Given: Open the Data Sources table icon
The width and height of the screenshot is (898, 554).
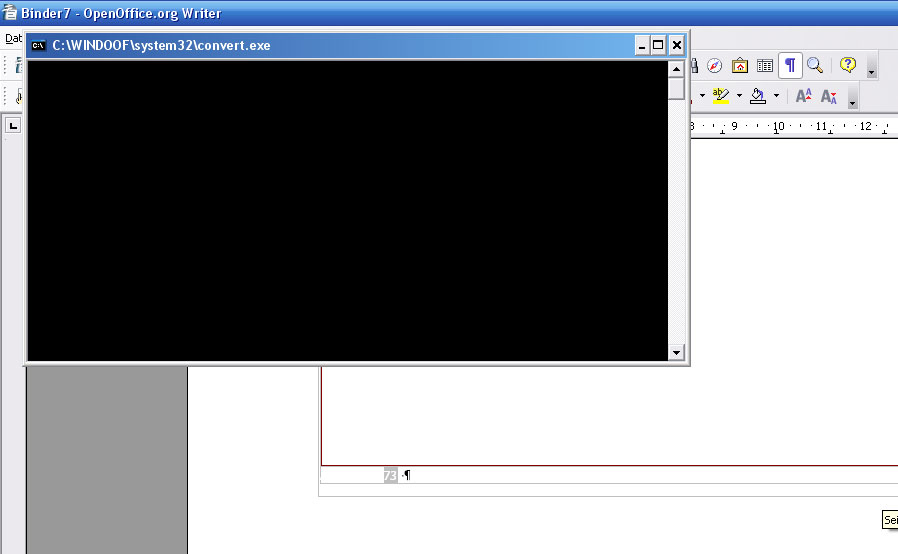Looking at the screenshot, I should pyautogui.click(x=765, y=66).
